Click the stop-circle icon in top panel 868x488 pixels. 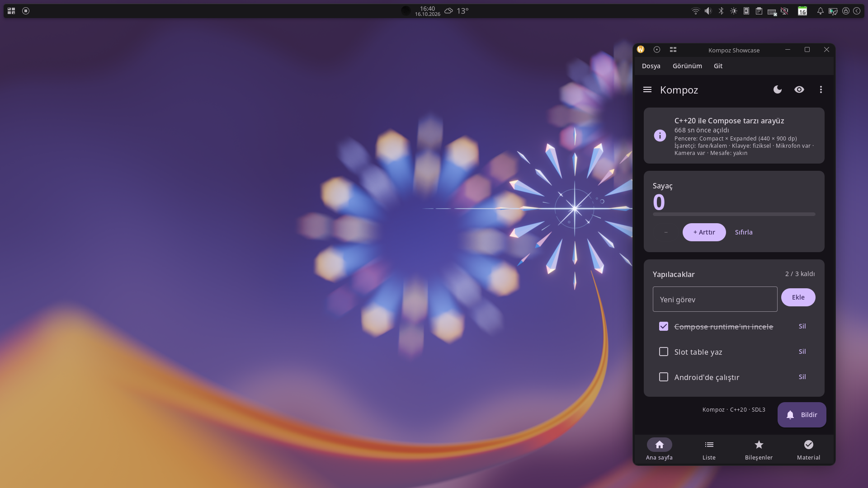(x=26, y=11)
